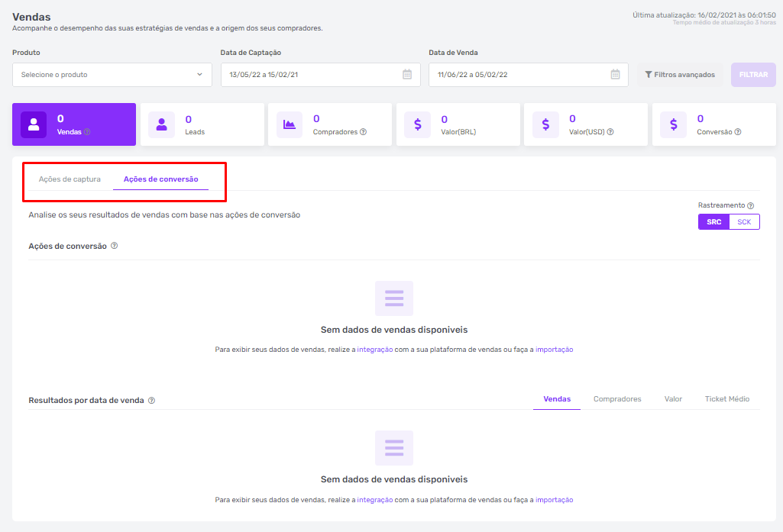Click the funnel icon in Filtros avançados
Viewport: 783px width, 532px height.
[x=649, y=74]
